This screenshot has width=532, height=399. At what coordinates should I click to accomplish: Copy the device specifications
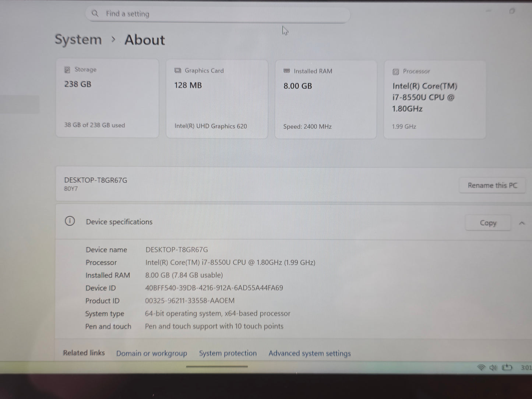[x=488, y=223]
